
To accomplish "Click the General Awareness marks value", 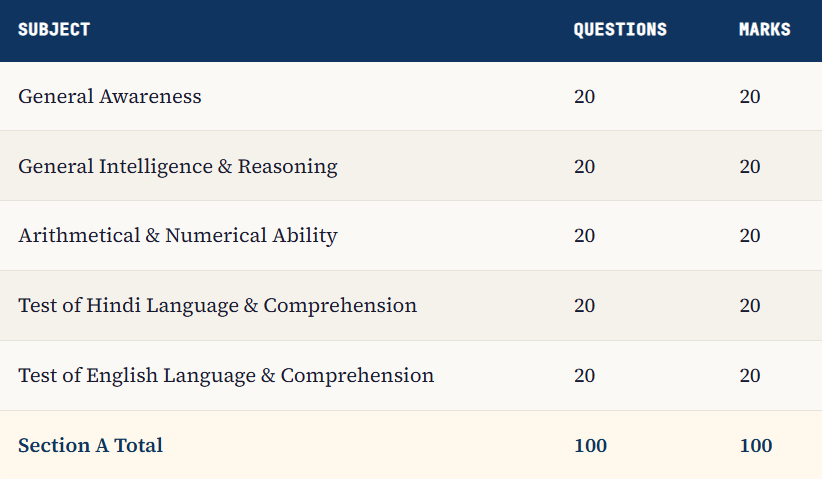I will pos(750,96).
